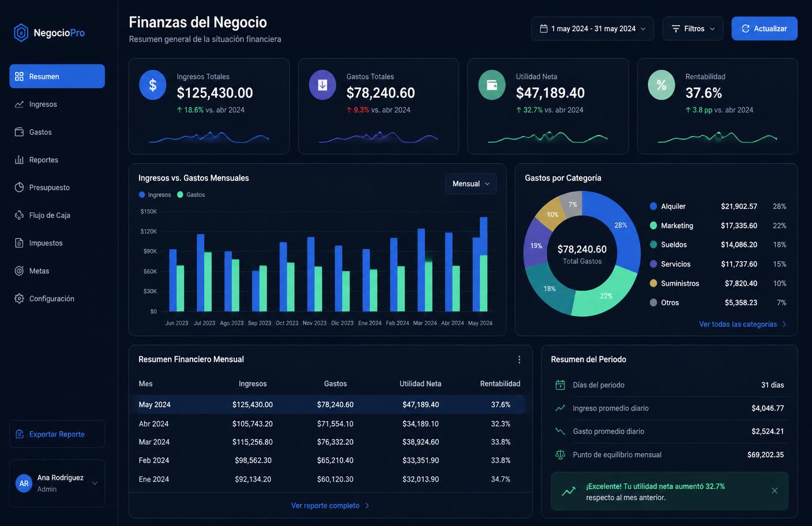Click the $69,202.35 equilibrium value
The width and height of the screenshot is (812, 526).
(765, 454)
